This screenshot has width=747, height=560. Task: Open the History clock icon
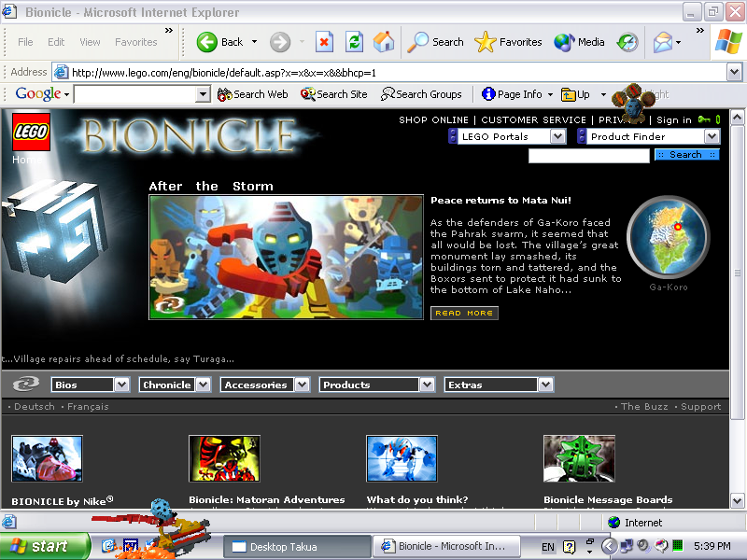tap(627, 42)
